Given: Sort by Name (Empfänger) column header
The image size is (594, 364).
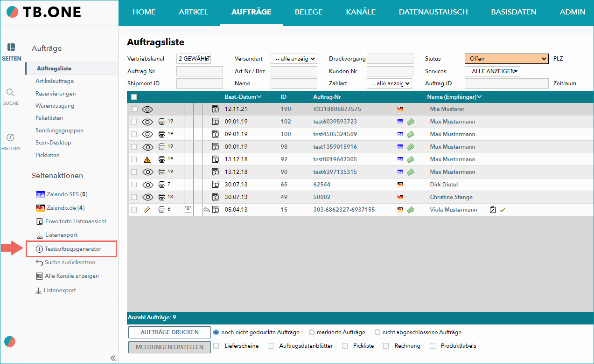Looking at the screenshot, I should pyautogui.click(x=454, y=97).
